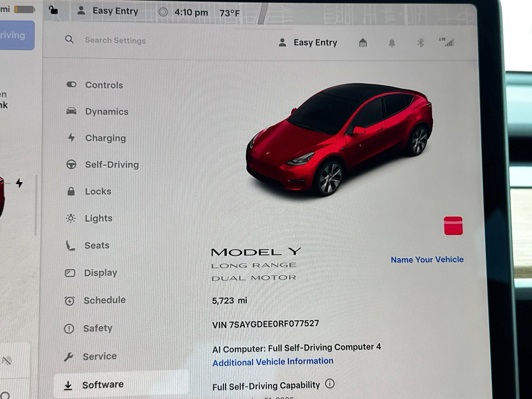
Task: Open the Charging settings menu
Action: pos(96,138)
